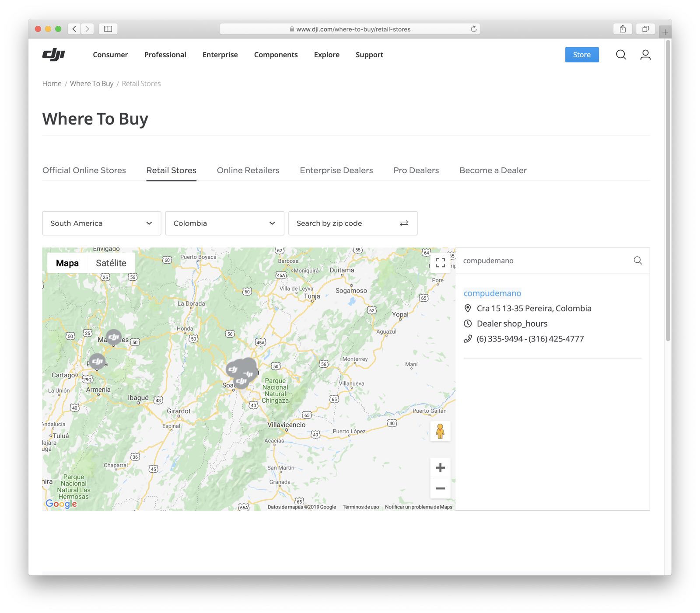Toggle fullscreen map view
Image resolution: width=700 pixels, height=613 pixels.
tap(440, 262)
